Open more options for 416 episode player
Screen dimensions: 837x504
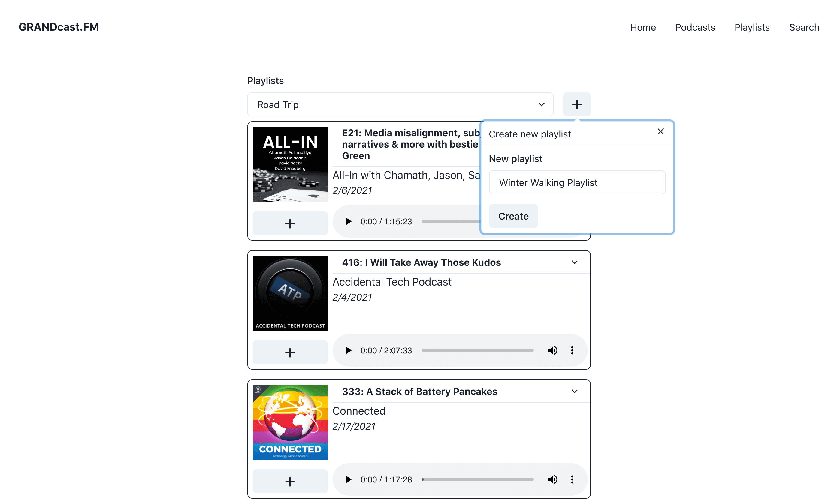pos(572,350)
